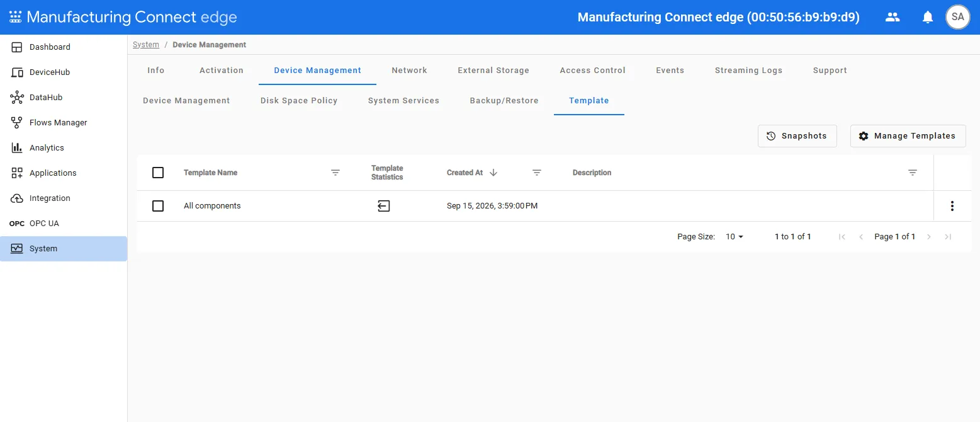Open the SA user avatar menu
This screenshot has height=422, width=980.
957,17
